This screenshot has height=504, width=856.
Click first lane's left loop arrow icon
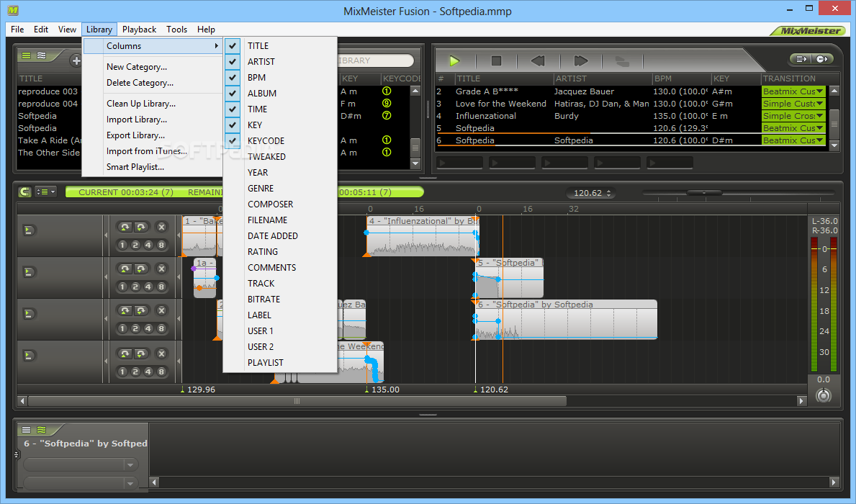tap(125, 227)
